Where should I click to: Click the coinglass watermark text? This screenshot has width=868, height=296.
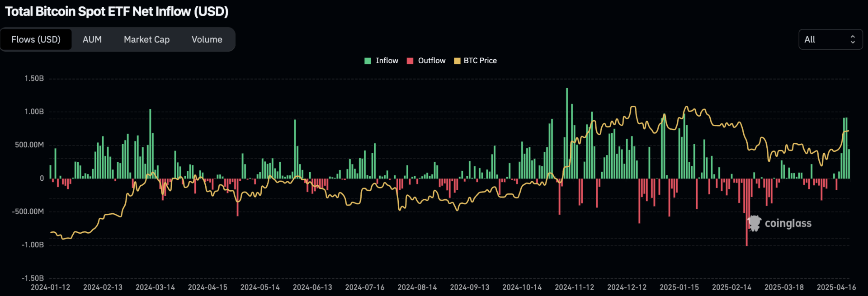click(788, 223)
